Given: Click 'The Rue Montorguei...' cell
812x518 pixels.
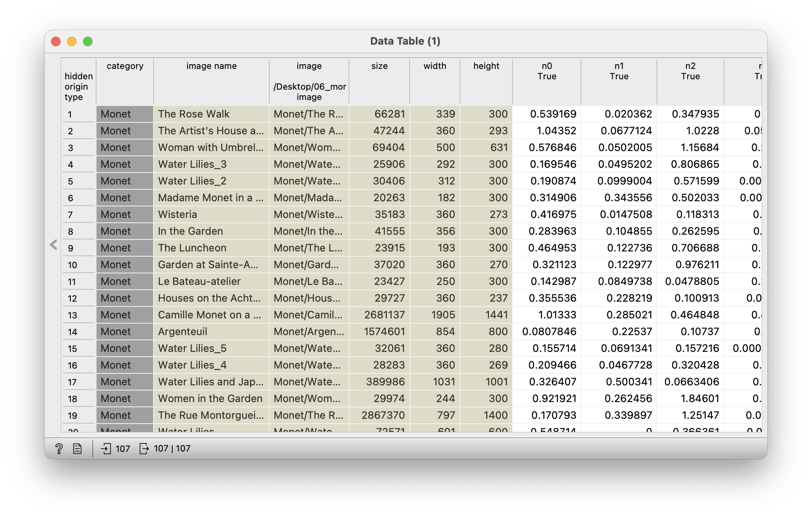Looking at the screenshot, I should click(x=211, y=415).
